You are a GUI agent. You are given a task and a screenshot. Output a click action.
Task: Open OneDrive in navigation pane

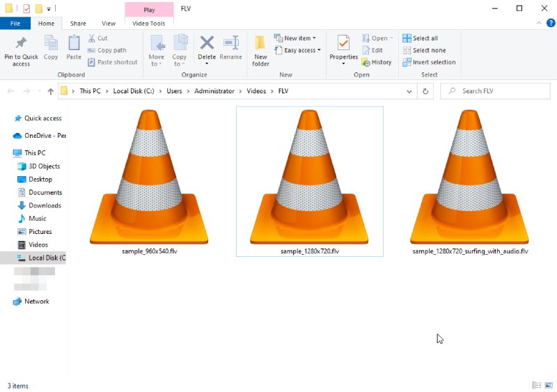[39, 135]
